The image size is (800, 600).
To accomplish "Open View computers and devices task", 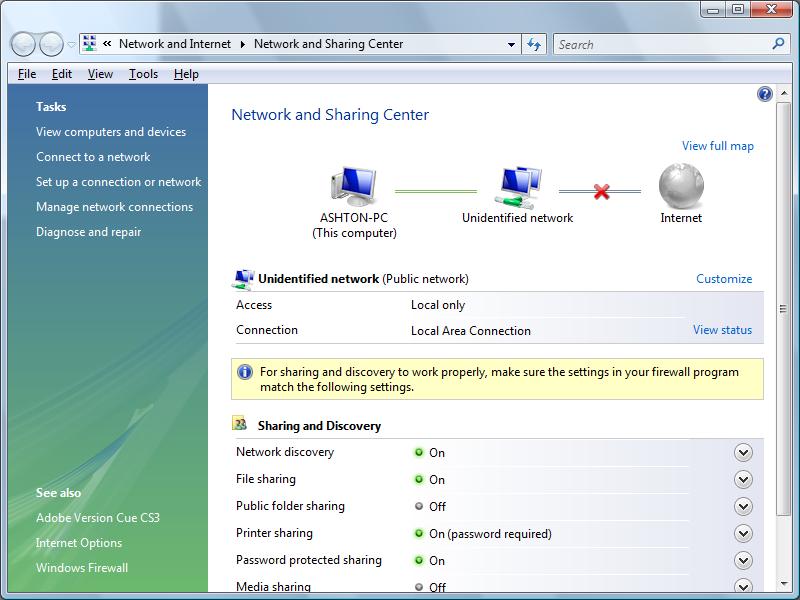I will pos(111,132).
